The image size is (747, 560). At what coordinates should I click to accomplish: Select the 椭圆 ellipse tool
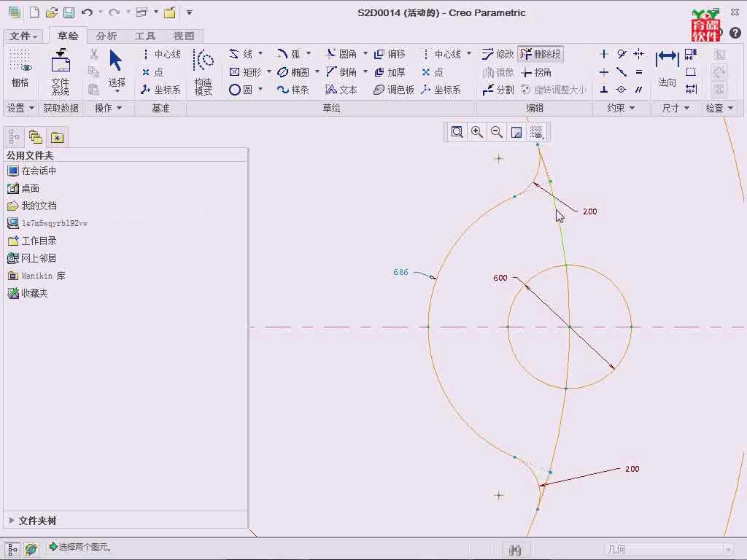coord(293,72)
